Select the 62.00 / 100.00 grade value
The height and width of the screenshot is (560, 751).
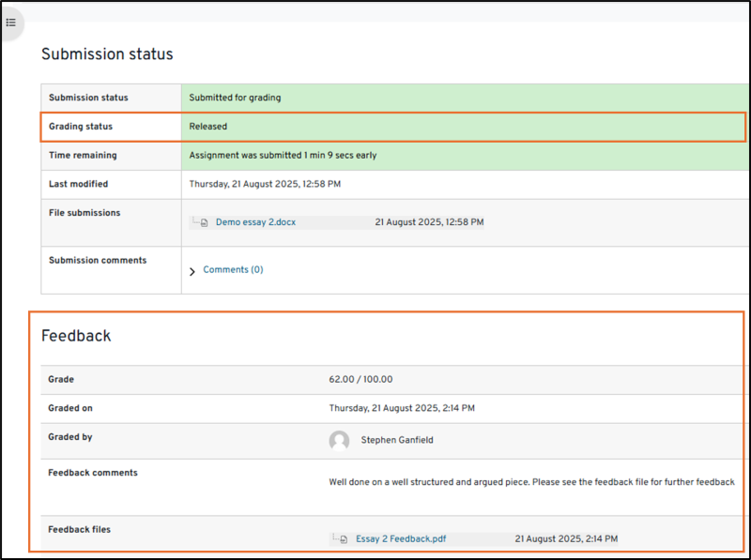(360, 380)
